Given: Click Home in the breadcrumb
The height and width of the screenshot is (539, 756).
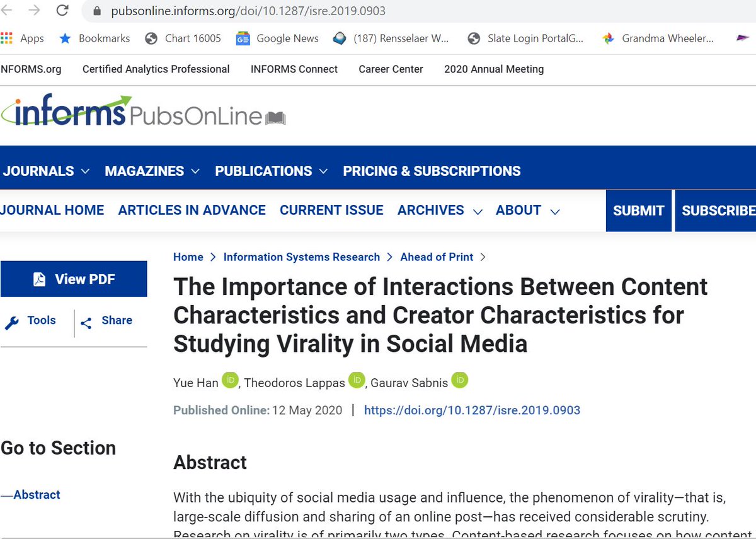Looking at the screenshot, I should click(x=188, y=257).
